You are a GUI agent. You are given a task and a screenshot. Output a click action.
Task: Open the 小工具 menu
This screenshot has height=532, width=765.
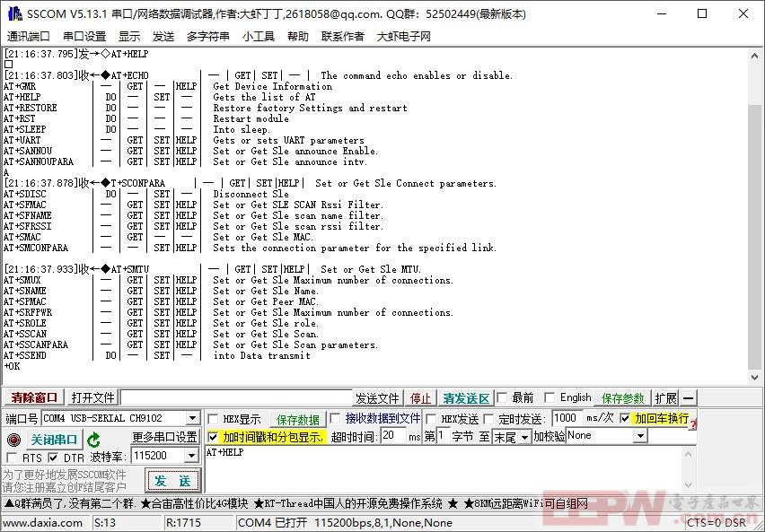(258, 36)
